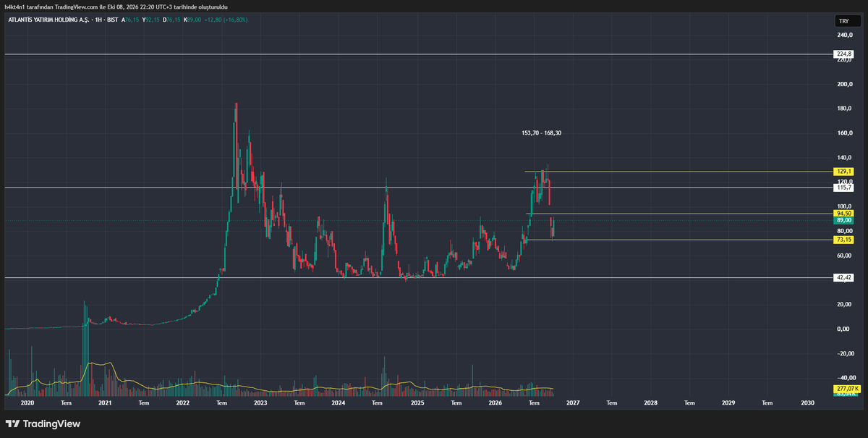Screen dimensions: 868x438
Task: Click the green 89,00 last price label
Action: coord(844,221)
